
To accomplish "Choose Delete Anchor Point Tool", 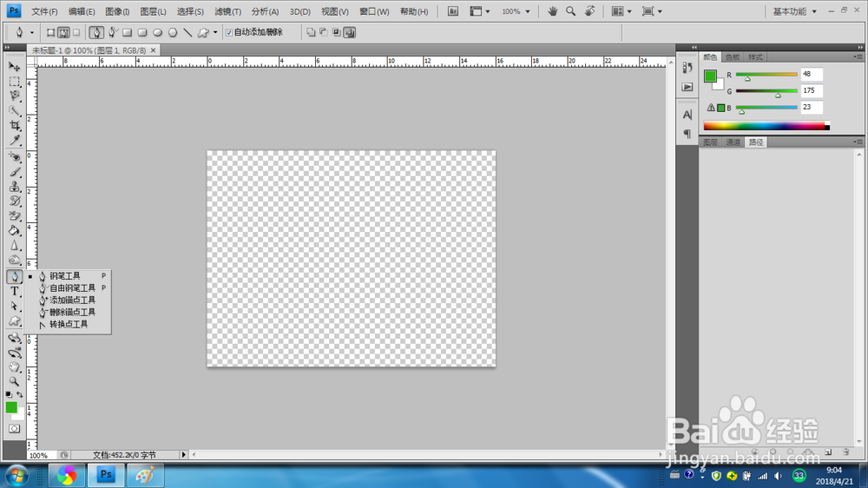I will coord(68,313).
